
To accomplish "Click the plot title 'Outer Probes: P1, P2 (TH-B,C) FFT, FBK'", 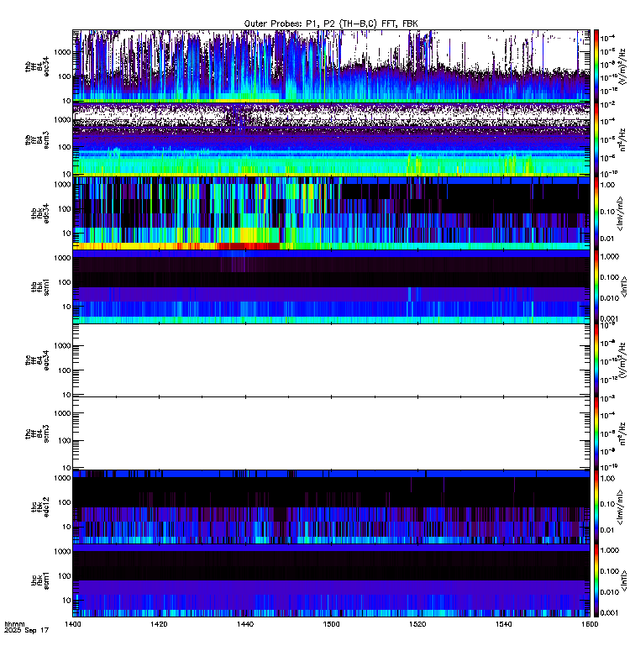I will pos(331,24).
